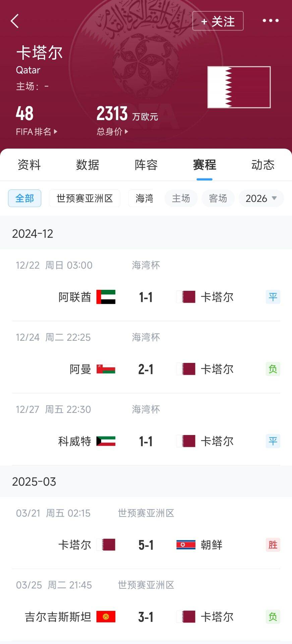Tap the large Qatar flag image
Screen dimensions: 292x644
point(239,87)
